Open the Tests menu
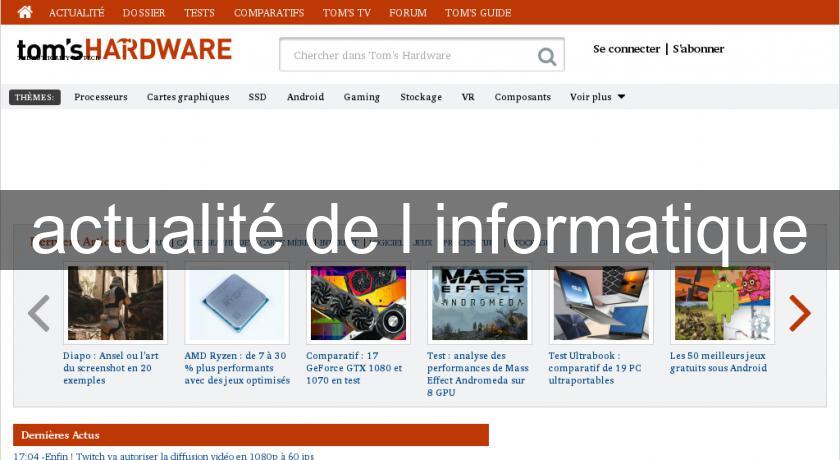The width and height of the screenshot is (840, 460). (x=199, y=12)
